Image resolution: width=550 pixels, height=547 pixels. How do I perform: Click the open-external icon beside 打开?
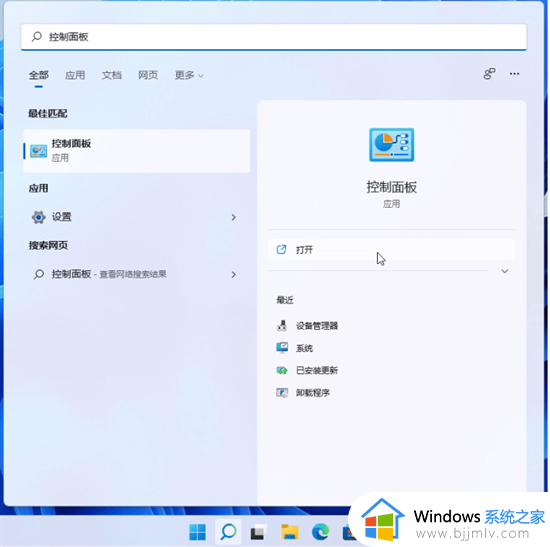coord(281,249)
